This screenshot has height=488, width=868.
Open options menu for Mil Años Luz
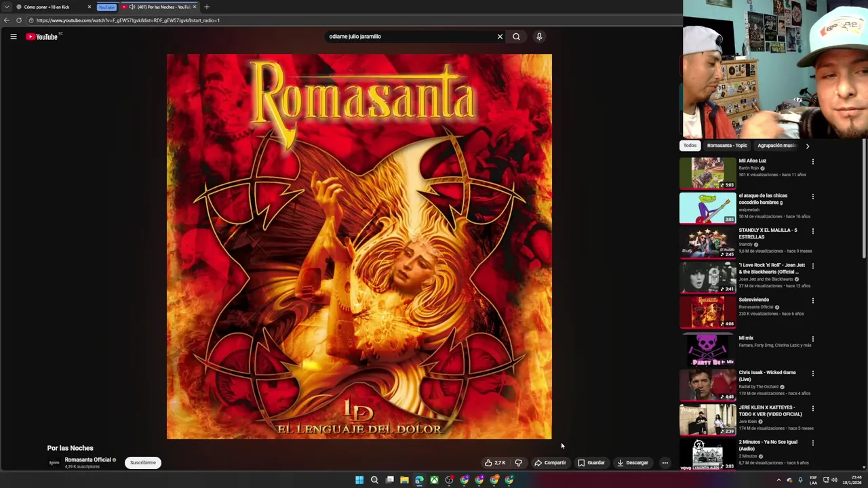pyautogui.click(x=812, y=162)
